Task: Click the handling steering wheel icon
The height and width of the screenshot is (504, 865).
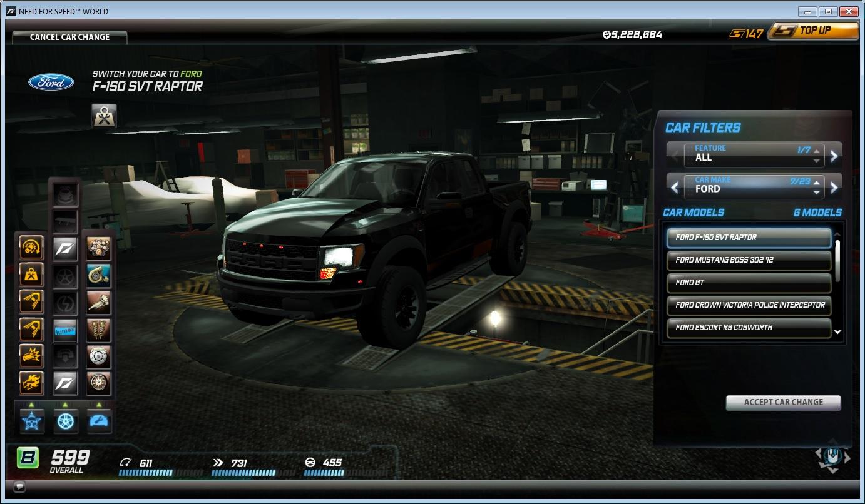Action: pos(309,463)
